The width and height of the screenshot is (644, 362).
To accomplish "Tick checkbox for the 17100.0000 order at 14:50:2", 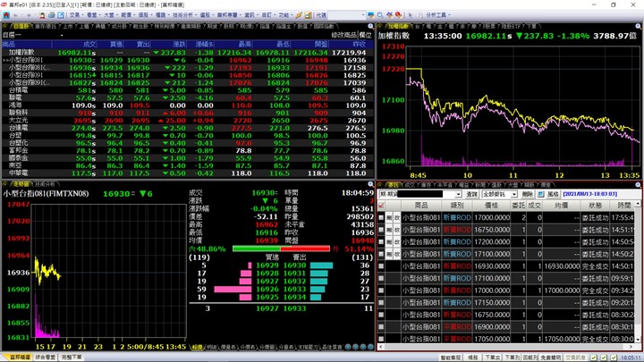I will coord(381,254).
